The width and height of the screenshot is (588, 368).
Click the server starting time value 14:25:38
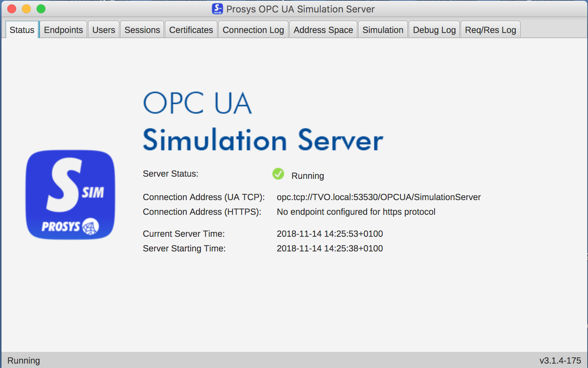[330, 249]
